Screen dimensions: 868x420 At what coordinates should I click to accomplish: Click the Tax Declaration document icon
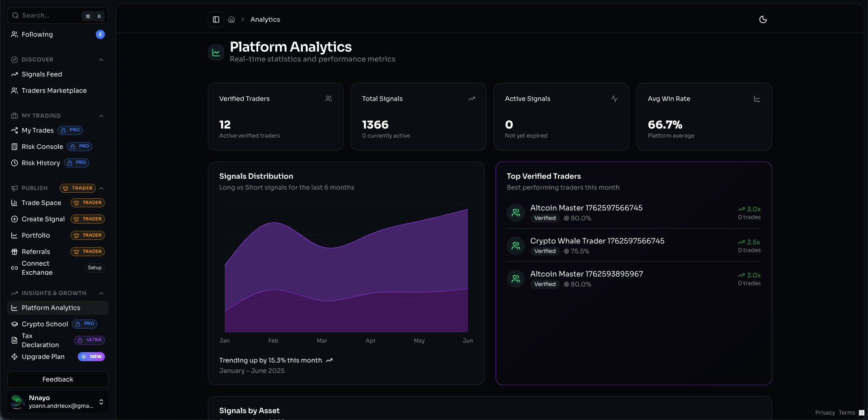click(x=14, y=340)
